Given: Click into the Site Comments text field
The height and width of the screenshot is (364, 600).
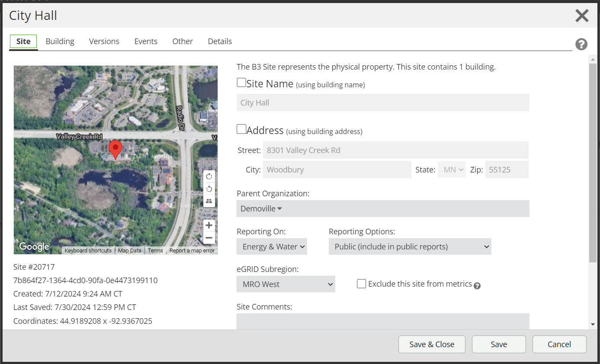Looking at the screenshot, I should tap(383, 321).
